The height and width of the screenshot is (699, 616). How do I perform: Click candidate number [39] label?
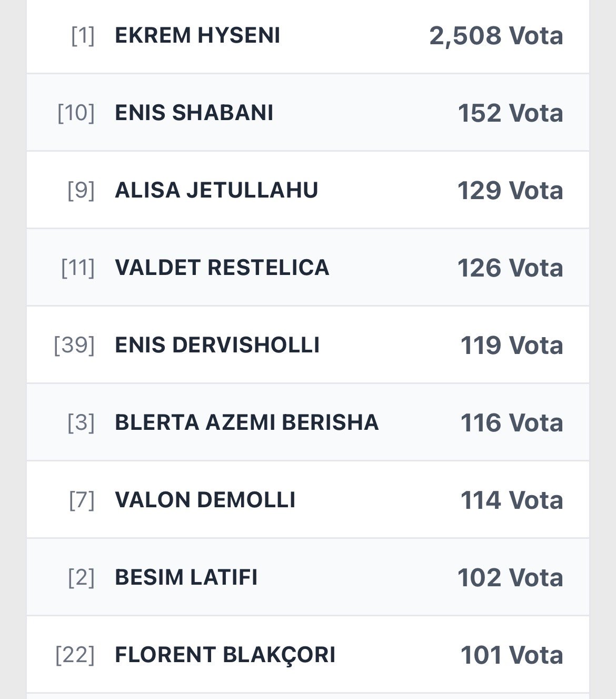point(74,346)
